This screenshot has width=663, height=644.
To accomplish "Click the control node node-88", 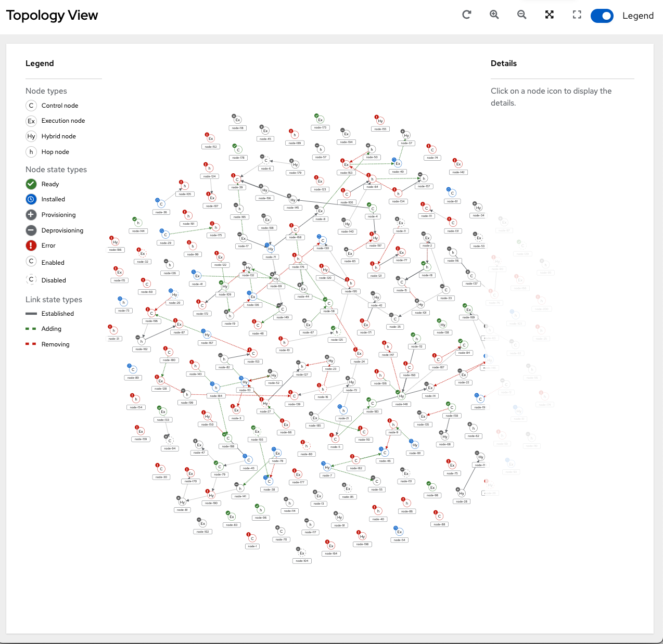I will click(x=439, y=516).
